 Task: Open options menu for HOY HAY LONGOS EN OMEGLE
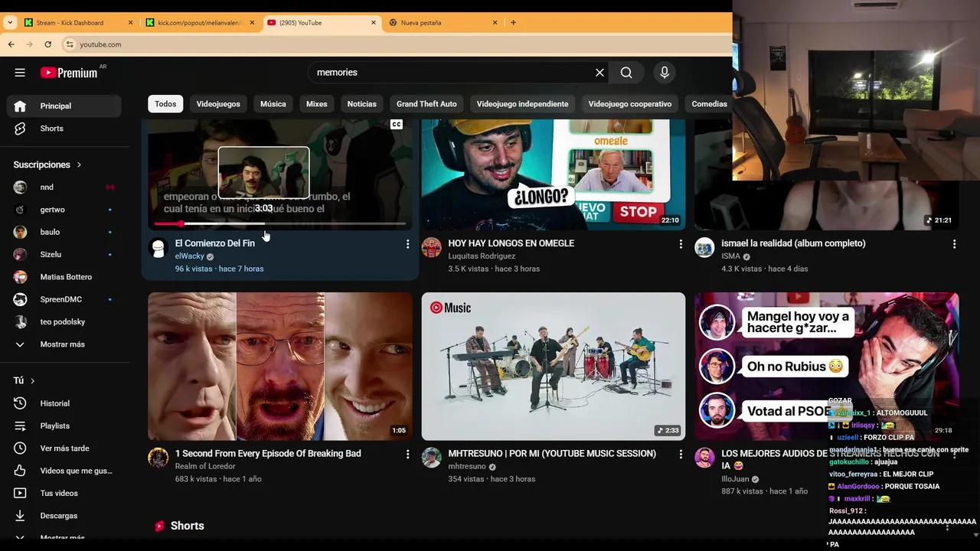click(x=681, y=244)
